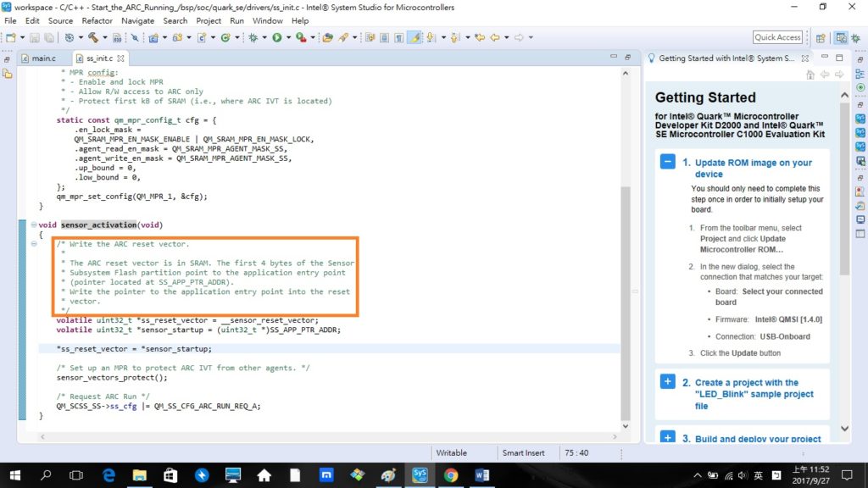Click the Toggle Breadcrumb toolbar icon
This screenshot has width=868, height=488.
tap(370, 37)
